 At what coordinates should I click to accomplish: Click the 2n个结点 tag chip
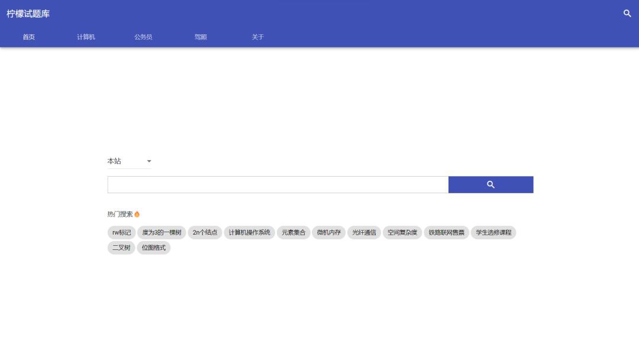[205, 232]
